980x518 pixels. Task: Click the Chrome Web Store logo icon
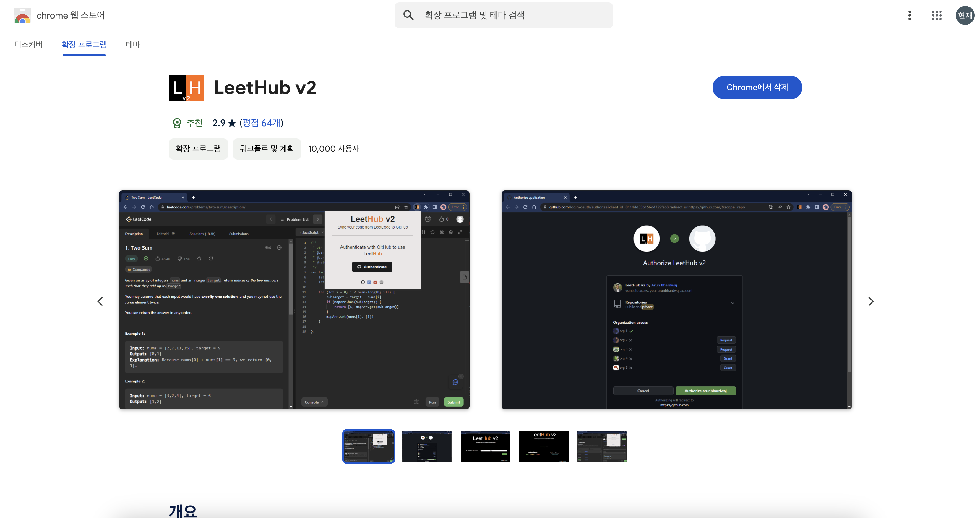(22, 16)
